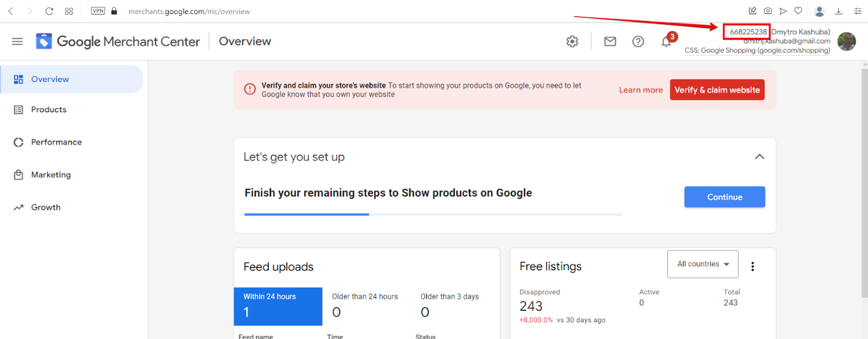The width and height of the screenshot is (868, 339).
Task: Open the mail envelope icon
Action: click(610, 41)
